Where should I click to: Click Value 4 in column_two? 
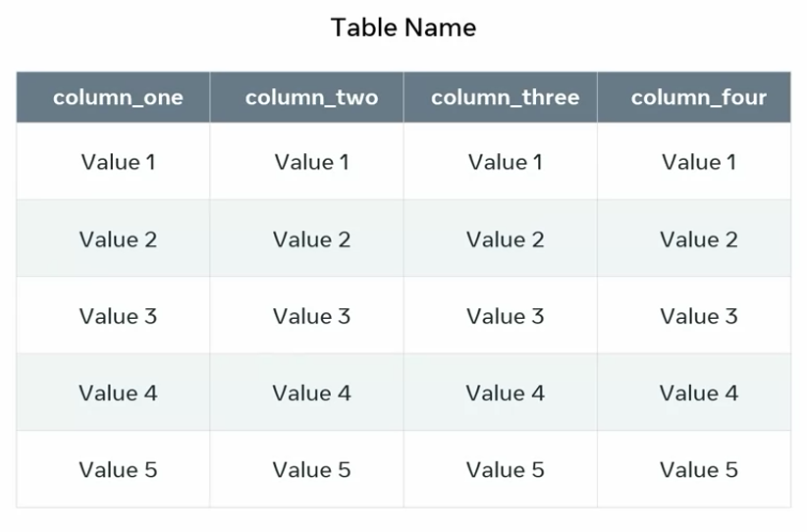point(311,393)
